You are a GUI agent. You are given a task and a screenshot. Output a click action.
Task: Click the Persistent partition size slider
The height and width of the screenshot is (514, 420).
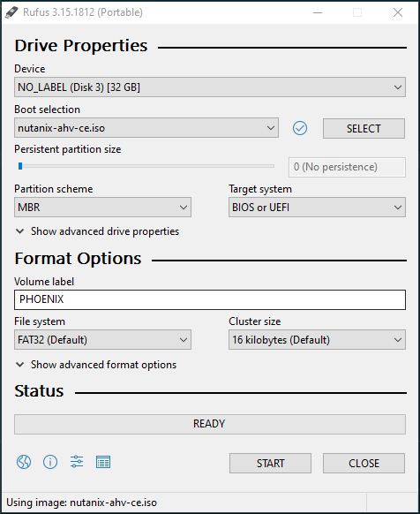pos(146,166)
